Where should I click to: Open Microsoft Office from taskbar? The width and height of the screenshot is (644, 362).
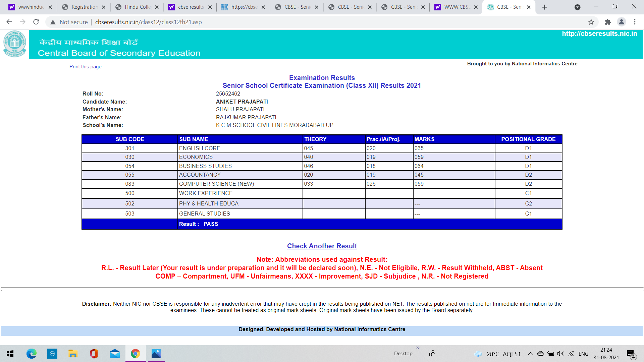[94, 354]
